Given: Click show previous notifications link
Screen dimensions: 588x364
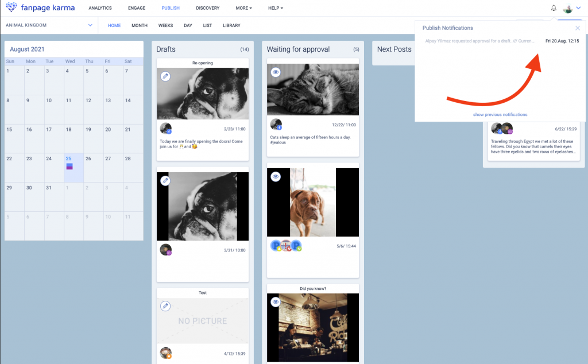Looking at the screenshot, I should 500,114.
